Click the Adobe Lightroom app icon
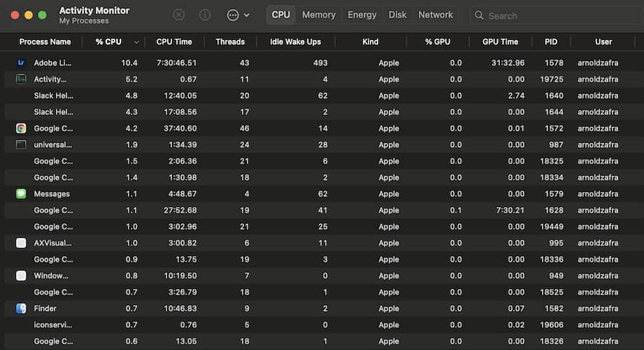The width and height of the screenshot is (644, 350). 21,63
